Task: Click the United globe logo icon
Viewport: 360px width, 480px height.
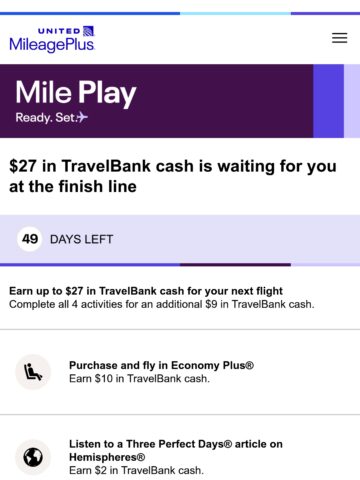Action: (89, 31)
